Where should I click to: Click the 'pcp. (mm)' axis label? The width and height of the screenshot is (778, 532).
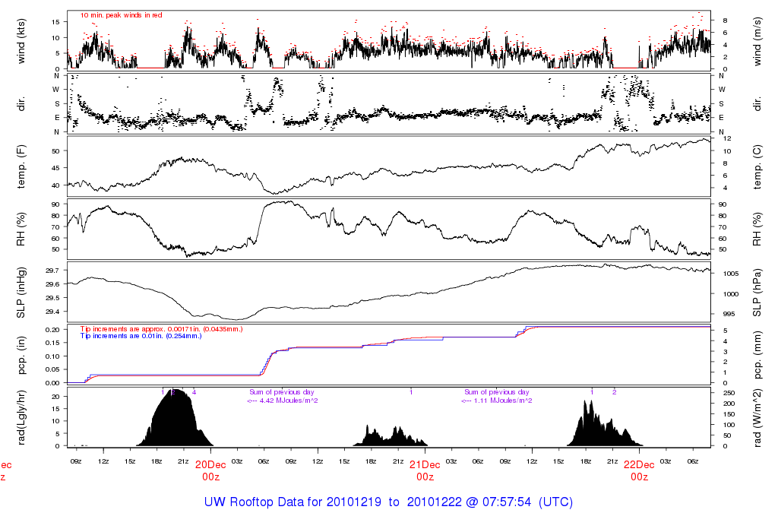coord(757,356)
